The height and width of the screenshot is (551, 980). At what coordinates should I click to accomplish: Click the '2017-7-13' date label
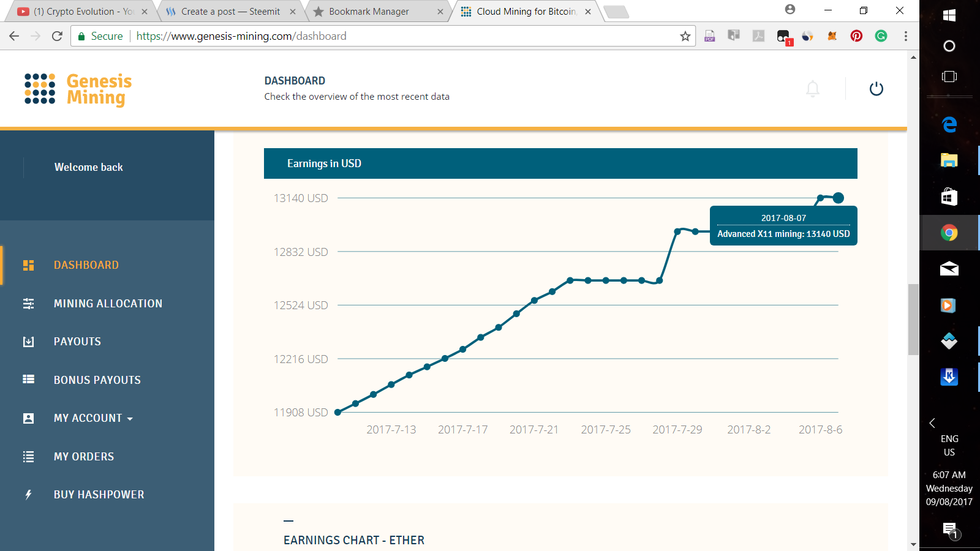(x=391, y=430)
